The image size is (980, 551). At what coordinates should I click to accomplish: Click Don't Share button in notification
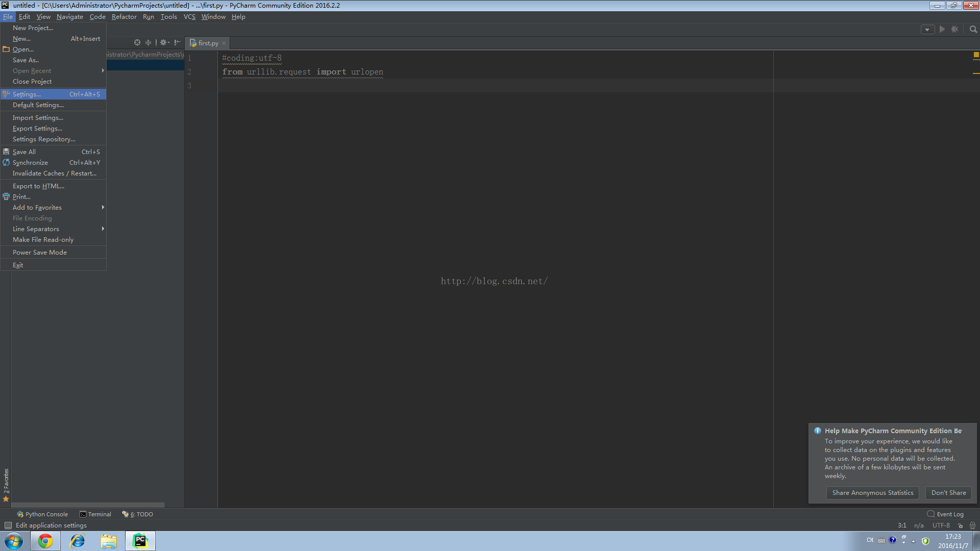(948, 492)
